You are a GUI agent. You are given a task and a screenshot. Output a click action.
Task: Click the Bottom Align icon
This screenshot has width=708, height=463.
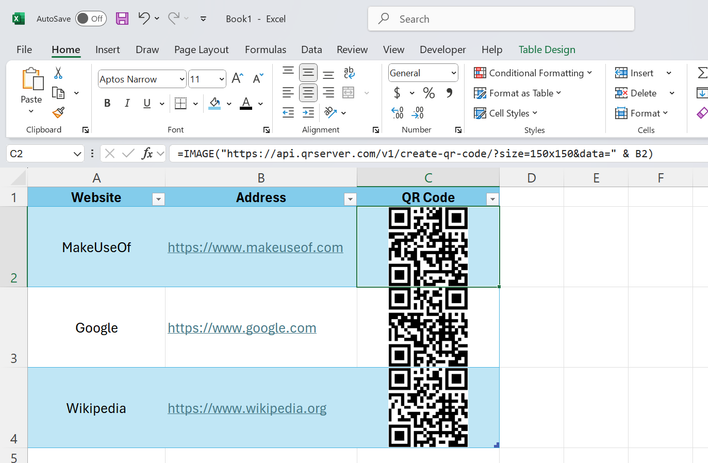pos(328,73)
